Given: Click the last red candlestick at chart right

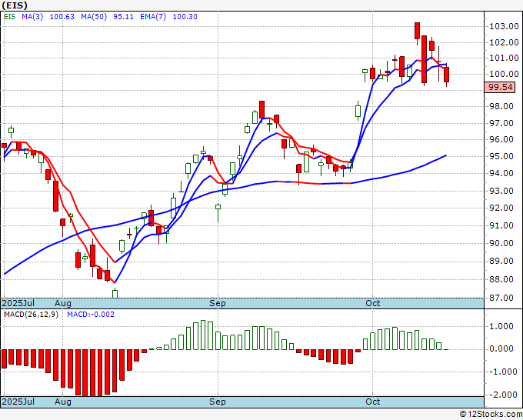Looking at the screenshot, I should (x=446, y=75).
